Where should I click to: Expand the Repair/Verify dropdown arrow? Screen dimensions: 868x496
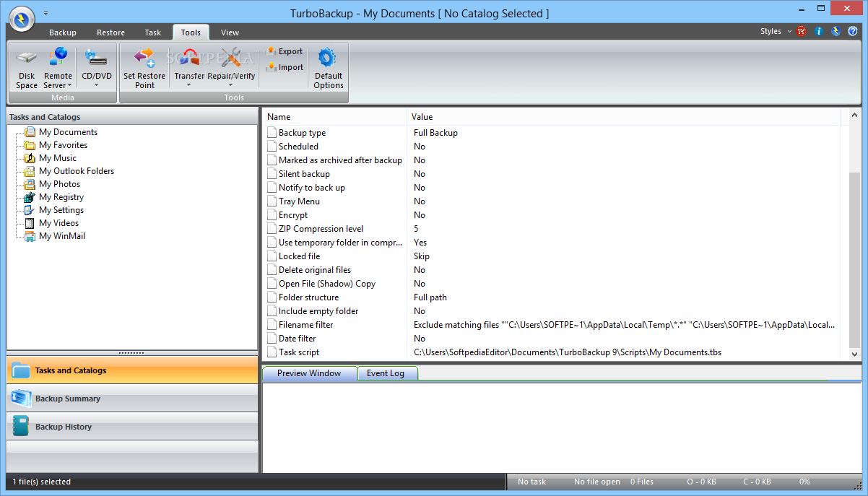231,84
